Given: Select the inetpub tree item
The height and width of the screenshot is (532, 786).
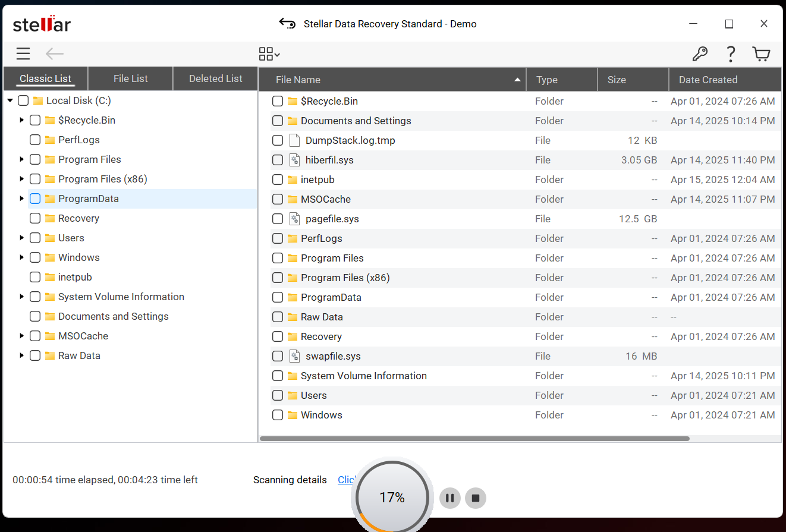Looking at the screenshot, I should (75, 277).
